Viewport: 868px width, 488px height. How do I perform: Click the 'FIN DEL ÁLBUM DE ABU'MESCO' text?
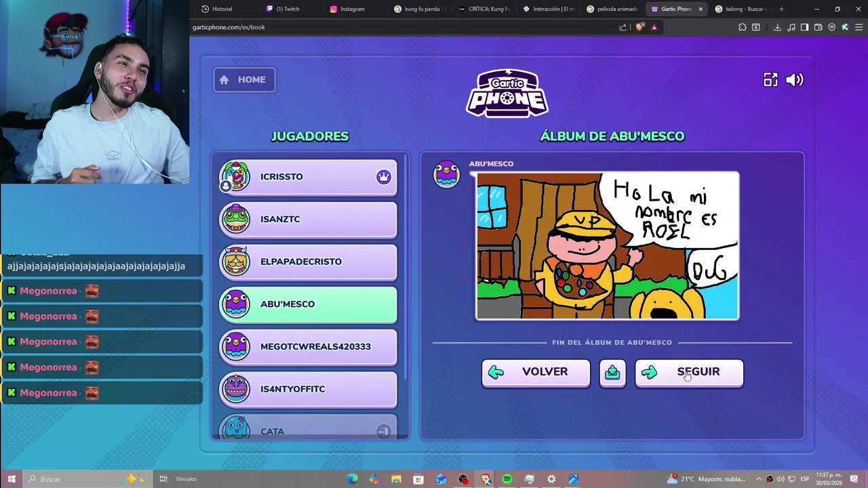coord(612,342)
